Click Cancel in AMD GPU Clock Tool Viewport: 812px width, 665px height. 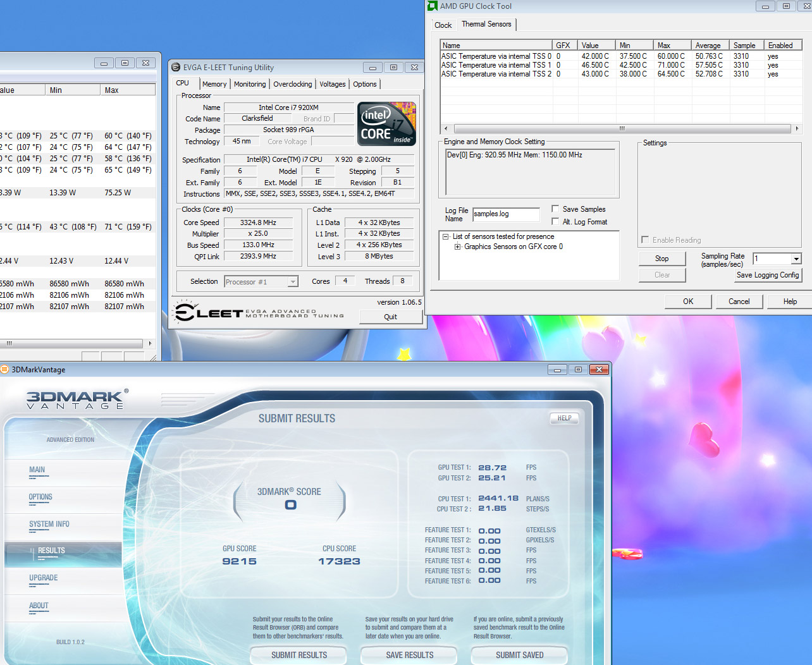739,302
